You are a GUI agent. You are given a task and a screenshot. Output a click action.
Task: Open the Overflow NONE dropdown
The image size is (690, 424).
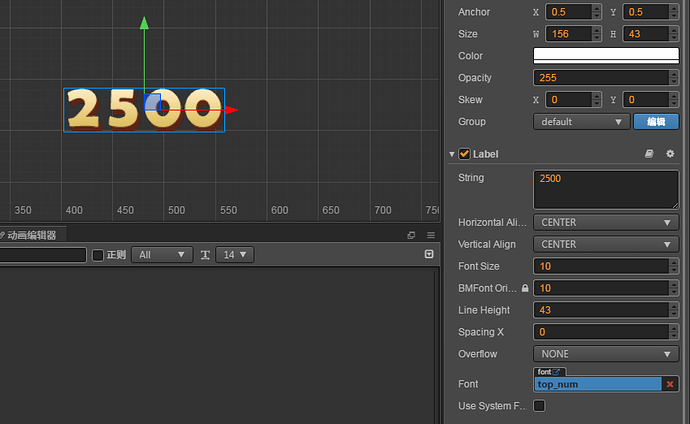(606, 354)
